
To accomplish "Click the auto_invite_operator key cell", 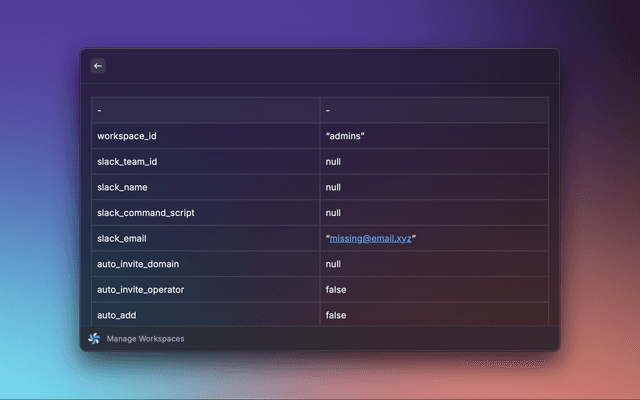I will [140, 290].
